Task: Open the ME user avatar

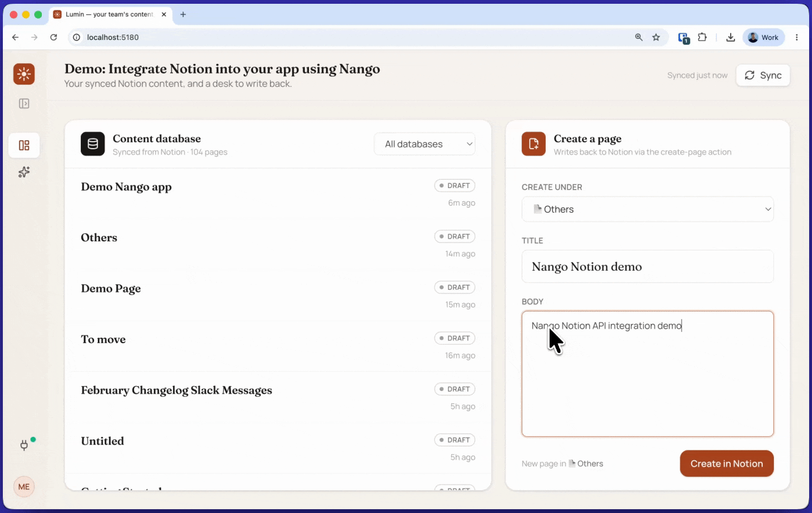Action: pyautogui.click(x=24, y=487)
